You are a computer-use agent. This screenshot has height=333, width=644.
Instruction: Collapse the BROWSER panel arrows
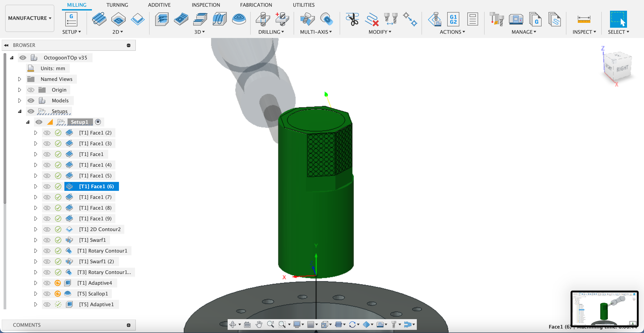click(x=6, y=45)
